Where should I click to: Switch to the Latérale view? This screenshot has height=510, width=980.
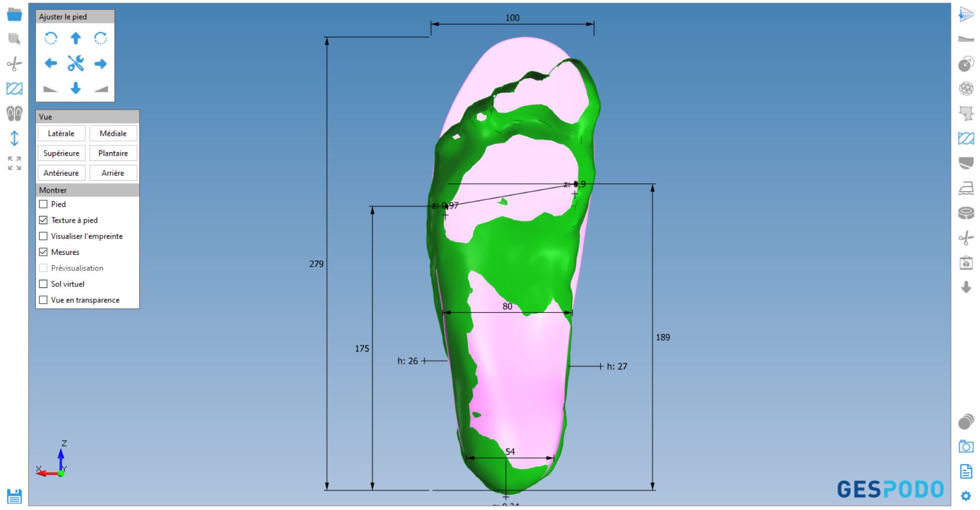coord(61,133)
